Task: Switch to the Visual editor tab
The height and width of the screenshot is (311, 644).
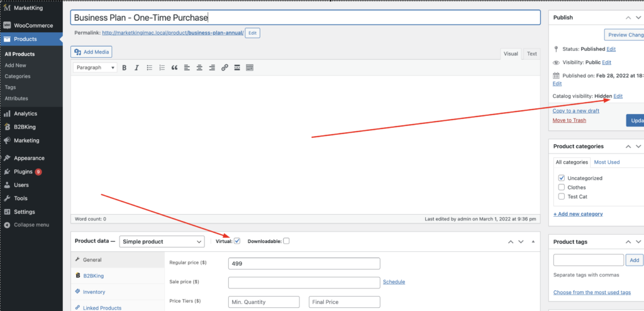Action: click(511, 54)
